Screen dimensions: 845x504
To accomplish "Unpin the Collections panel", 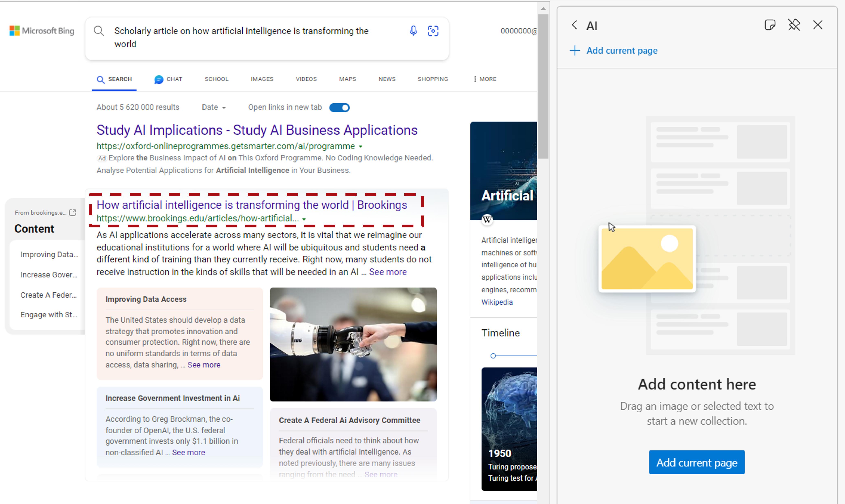I will 794,25.
